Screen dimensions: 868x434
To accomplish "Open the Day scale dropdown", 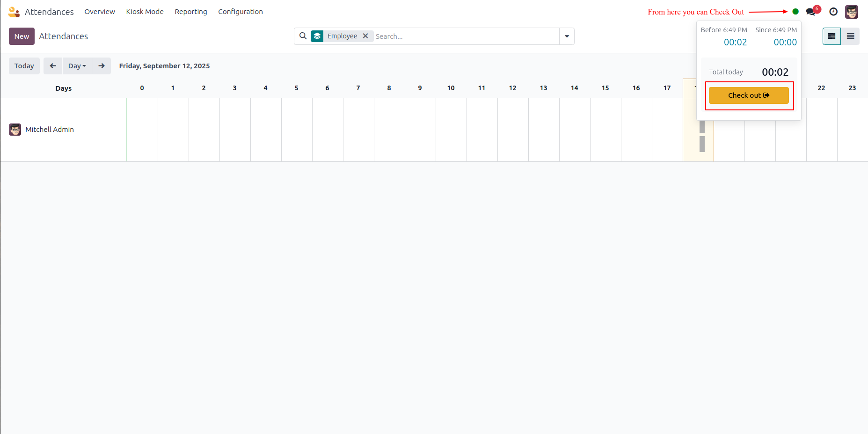I will (77, 66).
